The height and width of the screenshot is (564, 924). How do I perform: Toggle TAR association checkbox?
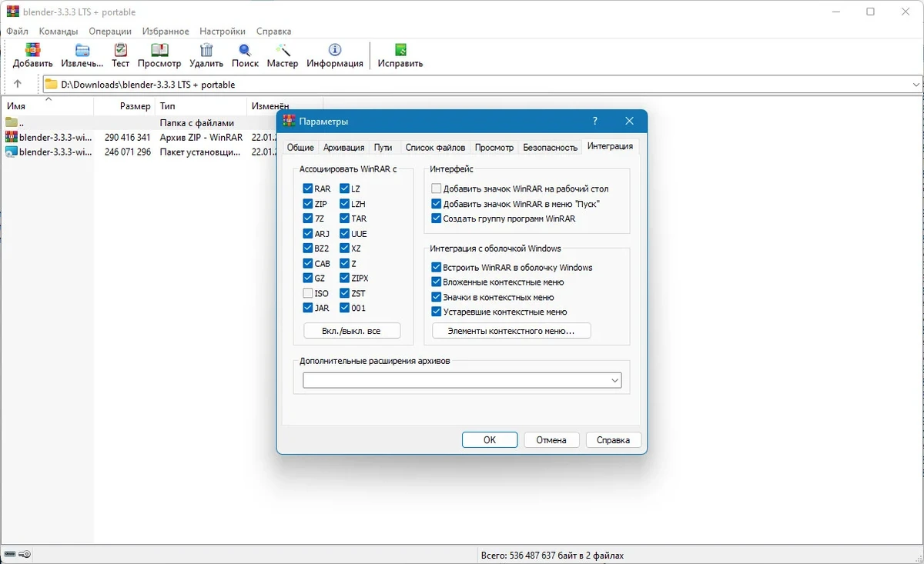pos(344,219)
